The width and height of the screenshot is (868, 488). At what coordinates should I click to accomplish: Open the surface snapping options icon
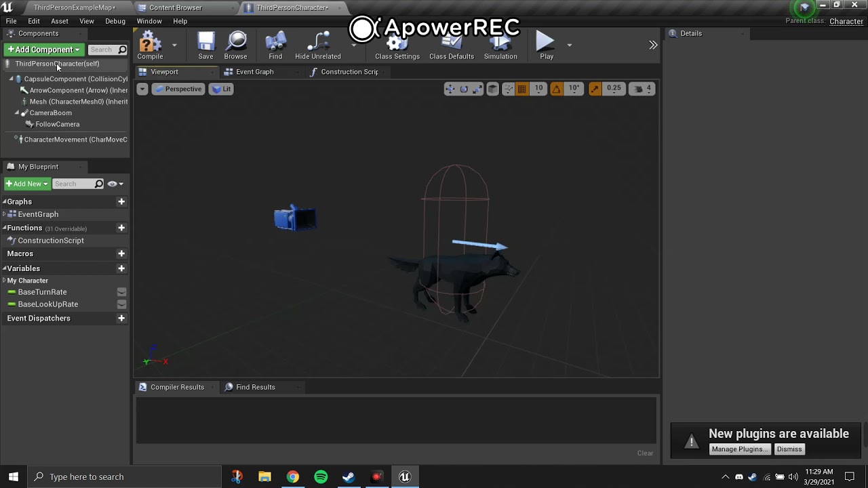point(508,89)
